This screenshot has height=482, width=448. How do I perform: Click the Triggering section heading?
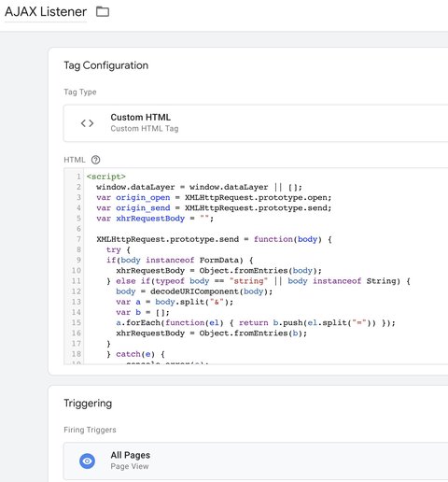[88, 404]
